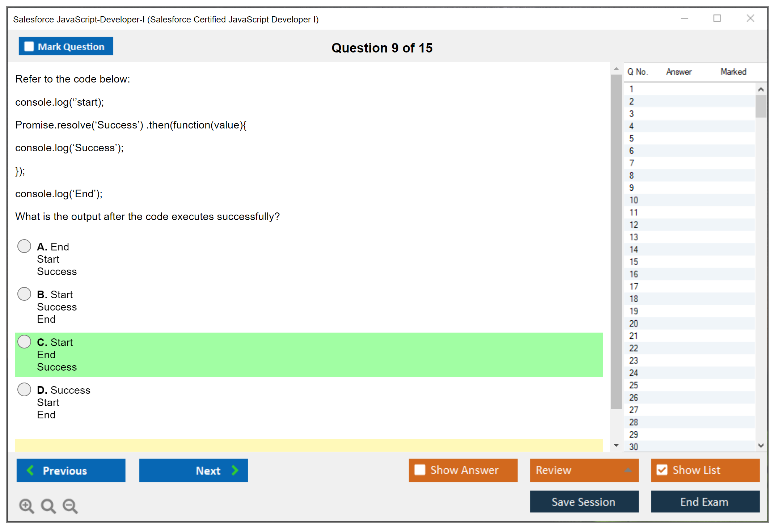Image resolution: width=778 pixels, height=532 pixels.
Task: Enable the Show Answer checkbox
Action: click(x=420, y=470)
